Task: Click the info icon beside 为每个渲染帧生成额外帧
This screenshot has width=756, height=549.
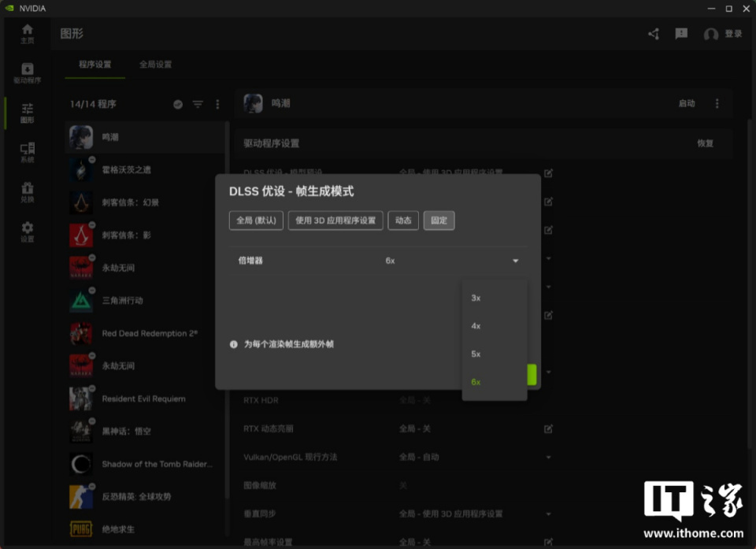Action: click(234, 344)
